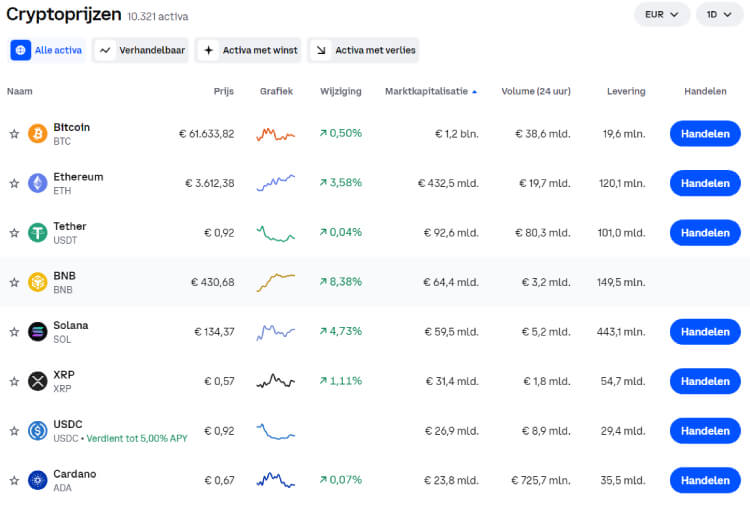Click the Marktkapitalisatie sort arrow
Image resolution: width=750 pixels, height=505 pixels.
474,92
